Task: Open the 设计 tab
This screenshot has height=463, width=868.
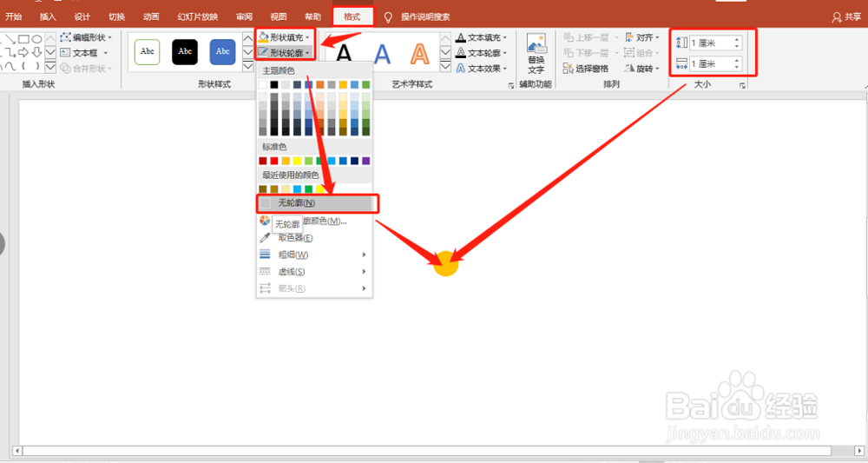Action: click(x=82, y=17)
